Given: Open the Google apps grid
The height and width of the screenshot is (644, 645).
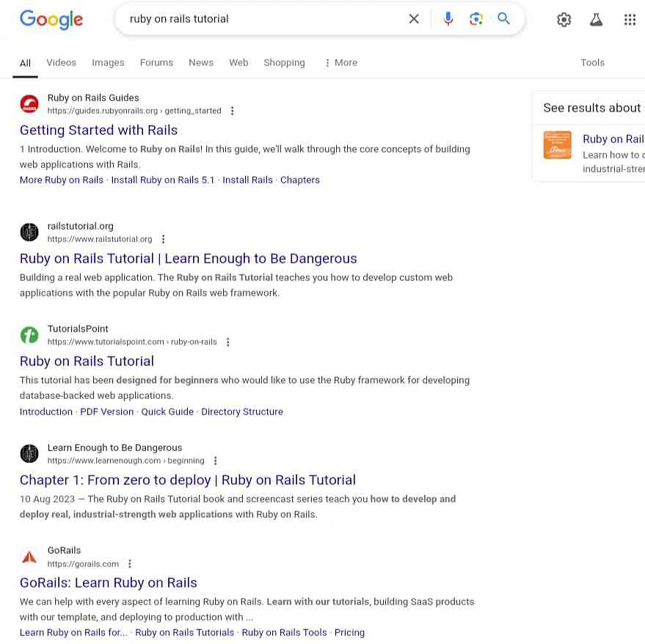Looking at the screenshot, I should tap(630, 20).
